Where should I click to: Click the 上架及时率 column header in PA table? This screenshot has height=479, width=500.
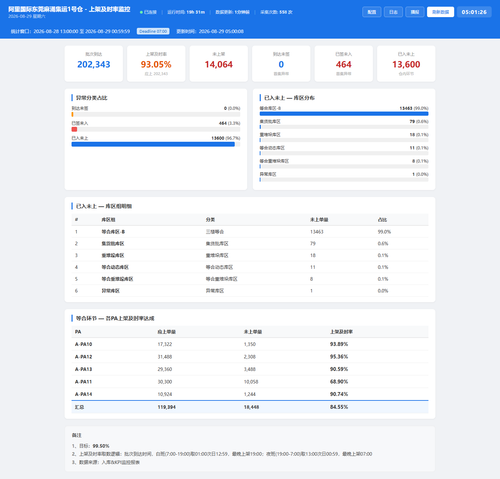click(x=341, y=332)
